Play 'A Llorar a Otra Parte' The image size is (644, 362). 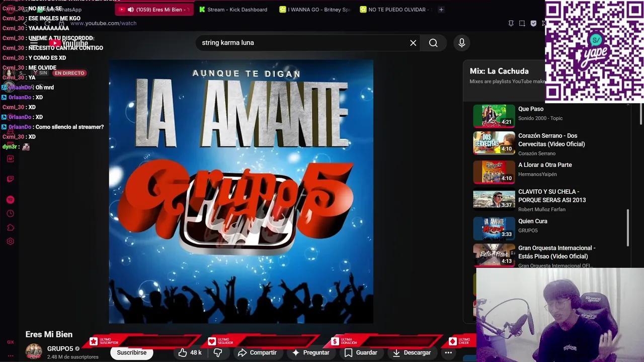(x=545, y=165)
